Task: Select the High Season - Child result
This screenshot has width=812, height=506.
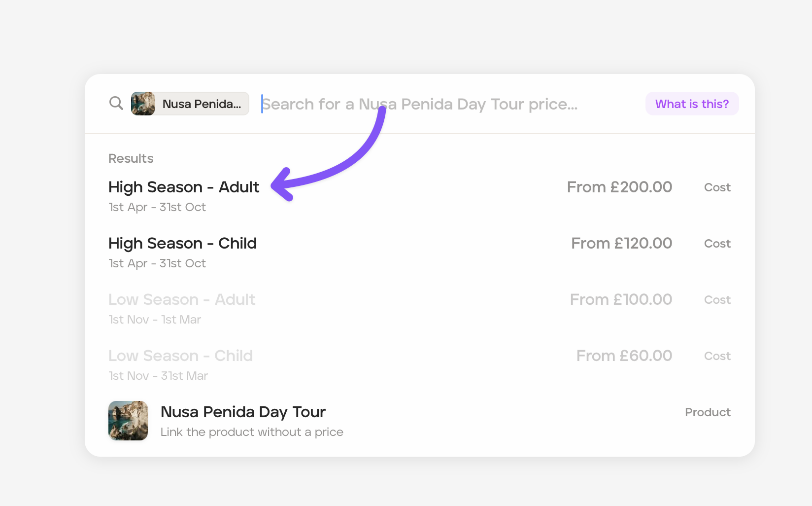Action: point(182,244)
